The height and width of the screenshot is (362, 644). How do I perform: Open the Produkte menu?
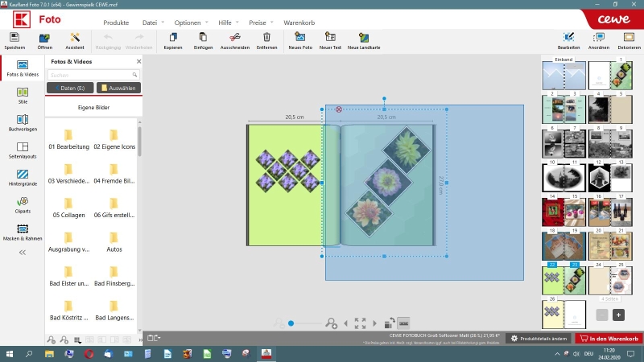click(x=116, y=23)
